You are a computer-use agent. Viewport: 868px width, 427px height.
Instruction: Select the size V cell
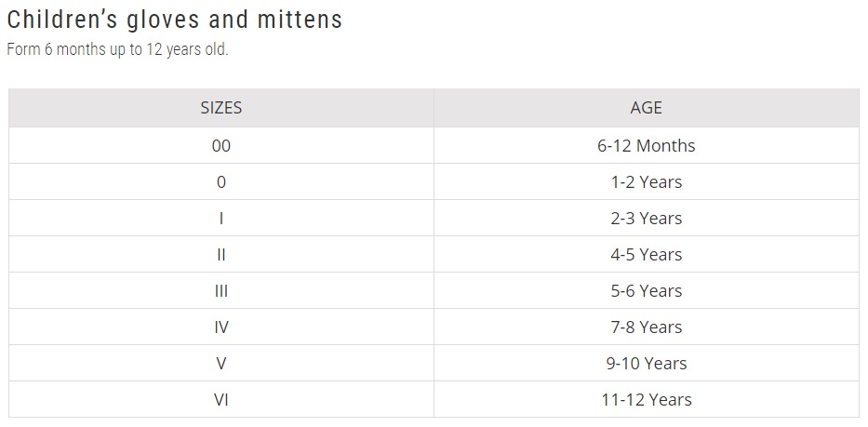(220, 364)
